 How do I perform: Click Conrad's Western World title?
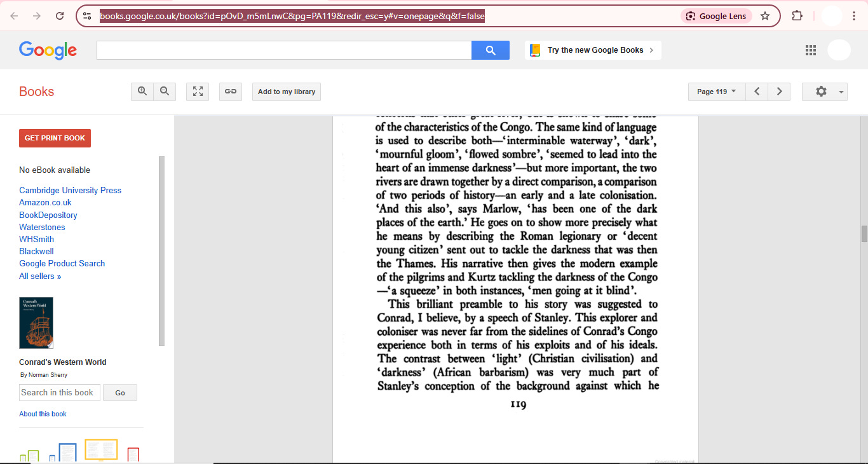coord(63,362)
